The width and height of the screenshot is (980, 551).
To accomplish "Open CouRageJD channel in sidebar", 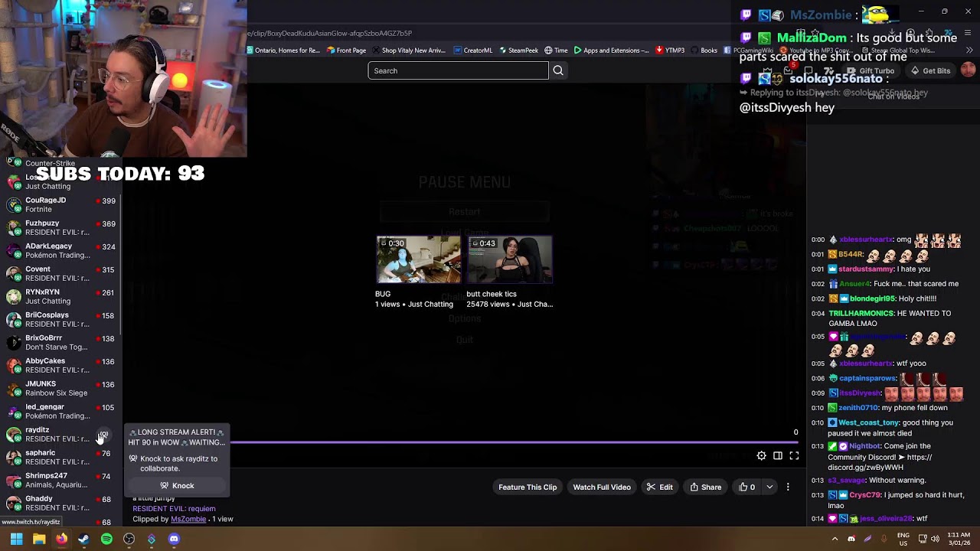I will [61, 204].
